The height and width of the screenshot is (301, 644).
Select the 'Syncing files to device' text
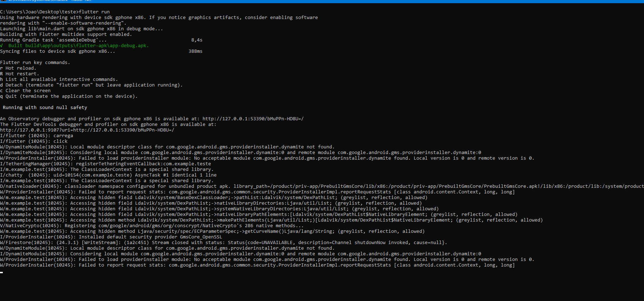58,51
